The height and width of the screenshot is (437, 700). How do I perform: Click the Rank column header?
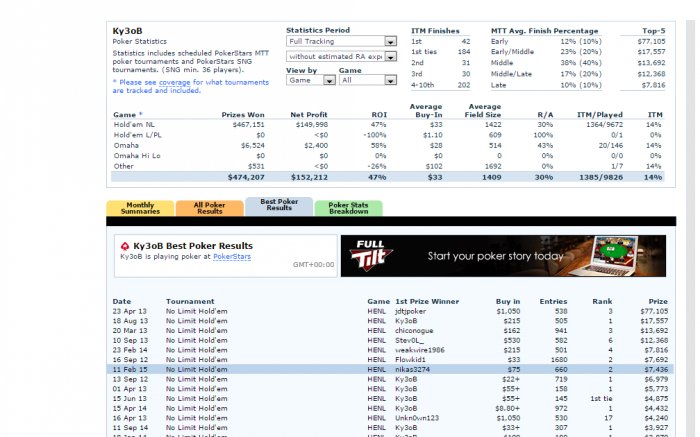602,301
